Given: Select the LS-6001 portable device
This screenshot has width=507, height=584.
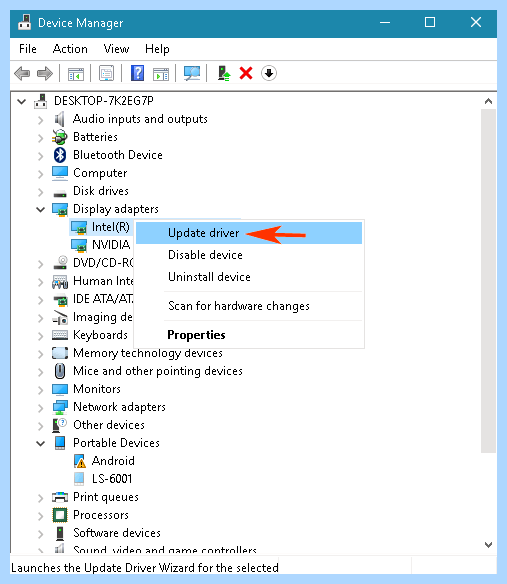Looking at the screenshot, I should pos(112,479).
